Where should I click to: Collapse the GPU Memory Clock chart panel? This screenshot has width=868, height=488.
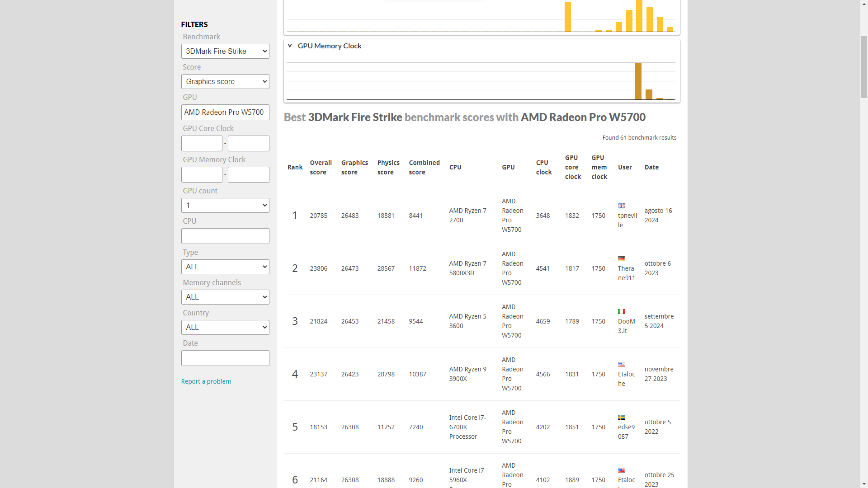click(290, 46)
